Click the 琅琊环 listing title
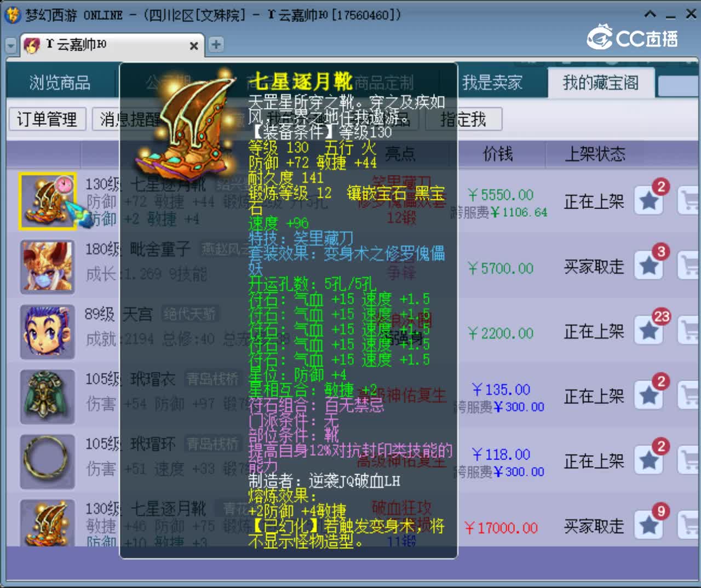The image size is (701, 588). click(153, 443)
